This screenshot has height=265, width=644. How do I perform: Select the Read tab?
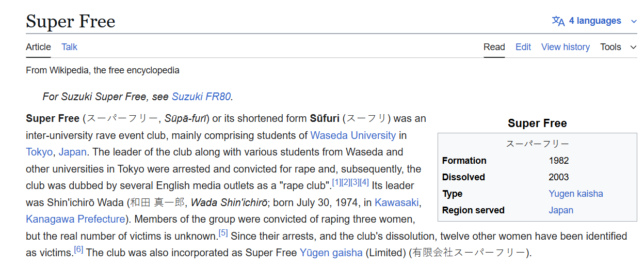click(x=494, y=47)
